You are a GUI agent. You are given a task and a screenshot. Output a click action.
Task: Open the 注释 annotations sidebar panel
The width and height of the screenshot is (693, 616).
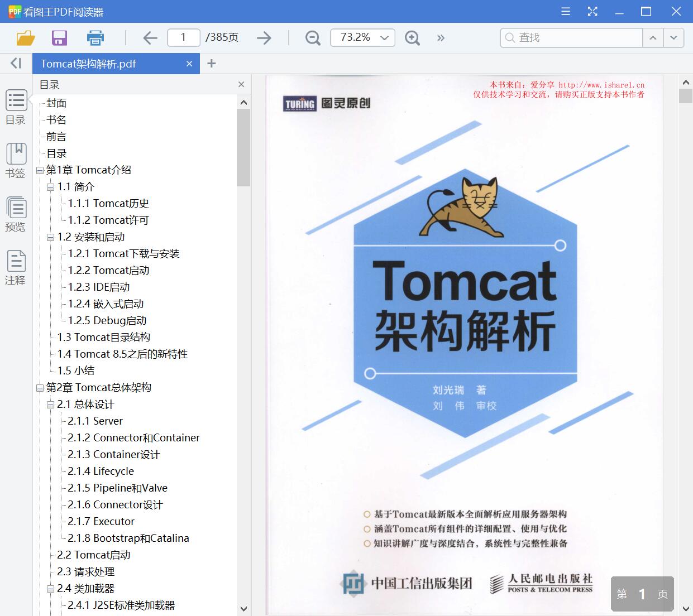point(16,268)
